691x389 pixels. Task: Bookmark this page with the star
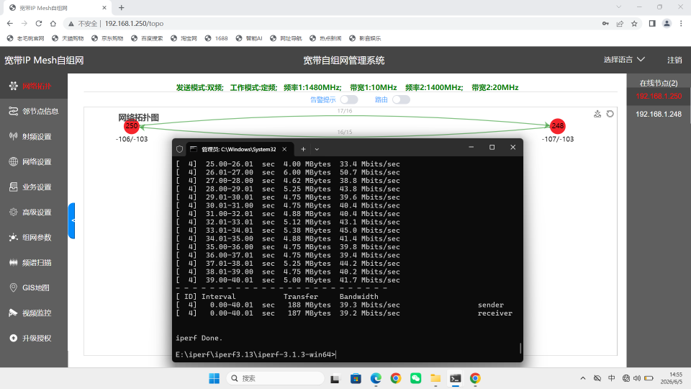[x=634, y=23]
